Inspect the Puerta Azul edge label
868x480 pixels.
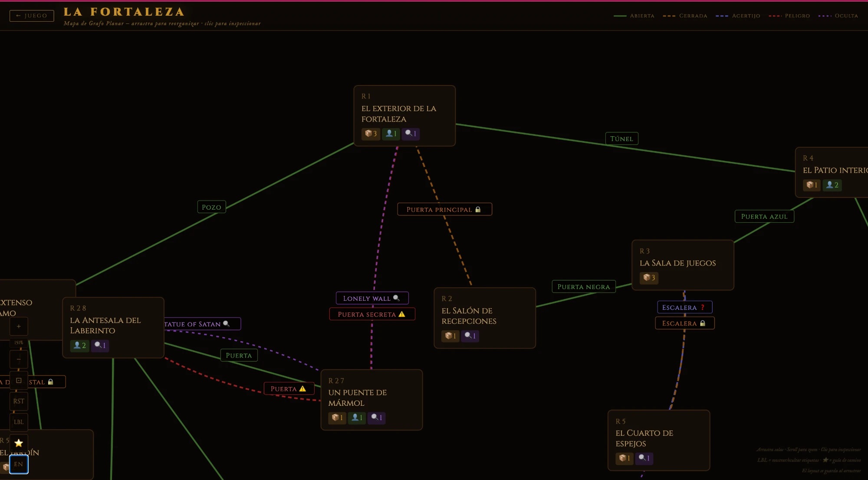click(x=764, y=217)
